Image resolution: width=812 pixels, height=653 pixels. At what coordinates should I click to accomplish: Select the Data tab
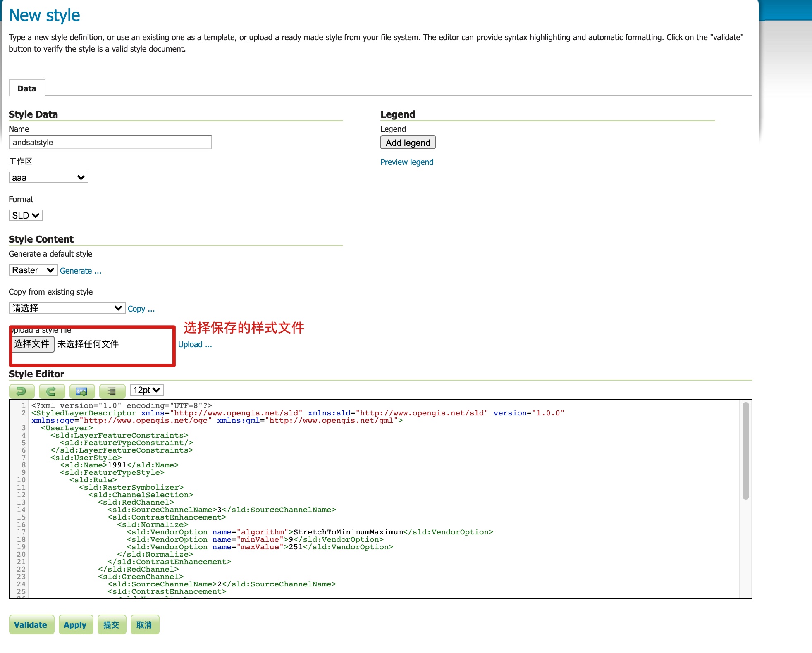[27, 88]
